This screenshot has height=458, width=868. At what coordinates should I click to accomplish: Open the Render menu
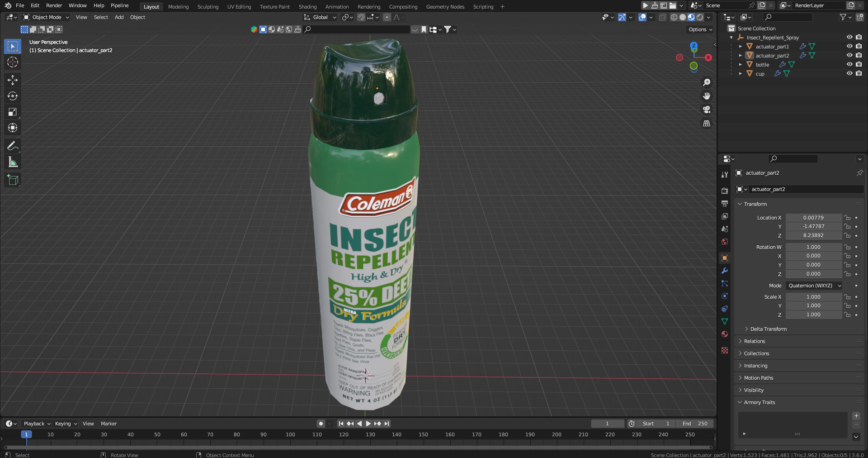pyautogui.click(x=54, y=5)
